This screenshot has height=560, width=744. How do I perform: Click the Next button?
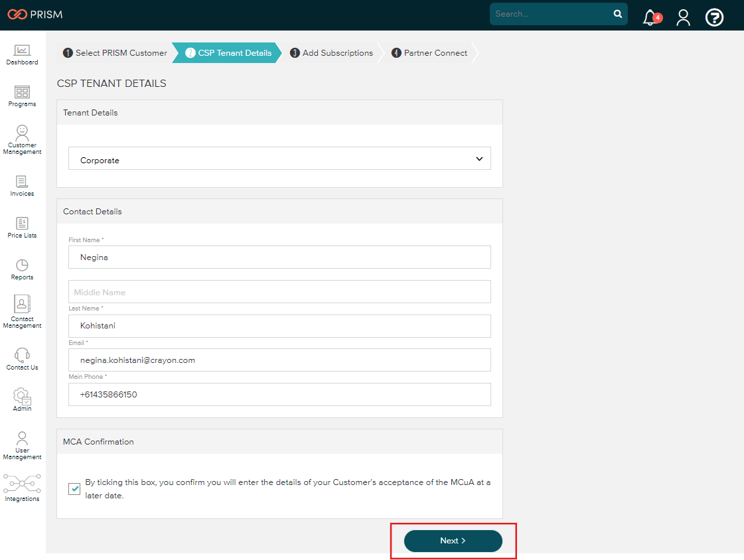pyautogui.click(x=453, y=541)
